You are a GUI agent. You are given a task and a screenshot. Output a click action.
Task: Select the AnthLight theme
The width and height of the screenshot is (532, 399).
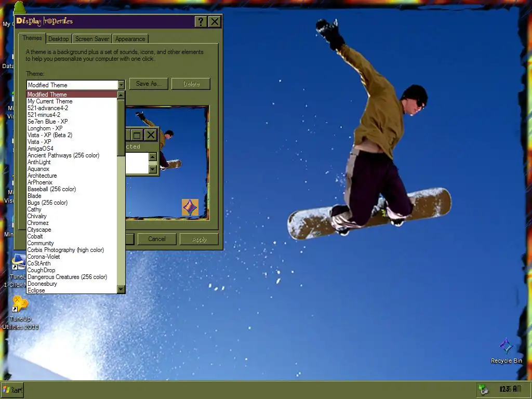72,162
